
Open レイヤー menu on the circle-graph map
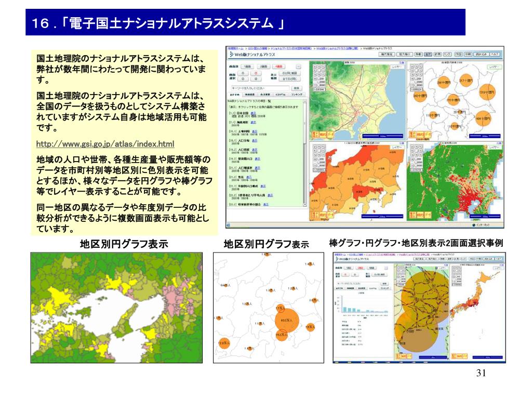coord(495,67)
